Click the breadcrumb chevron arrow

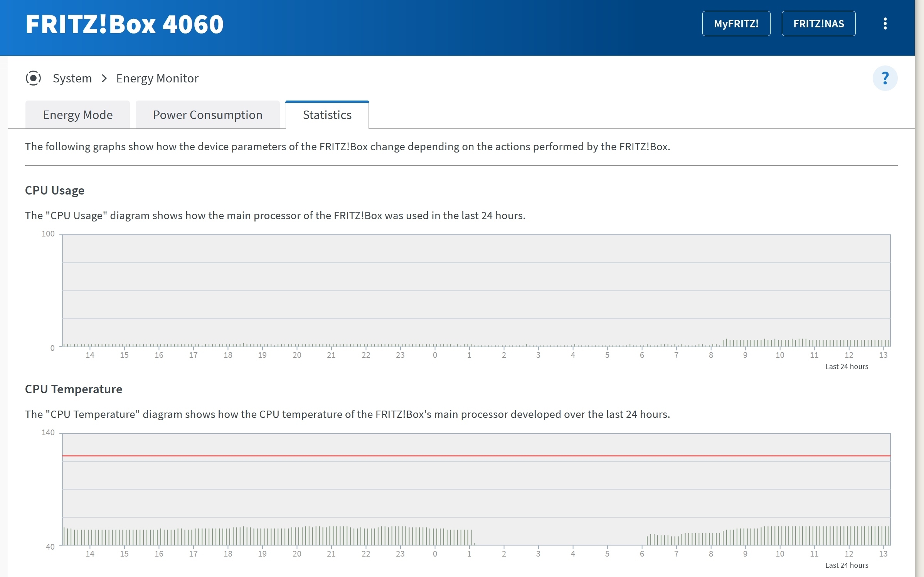point(104,79)
